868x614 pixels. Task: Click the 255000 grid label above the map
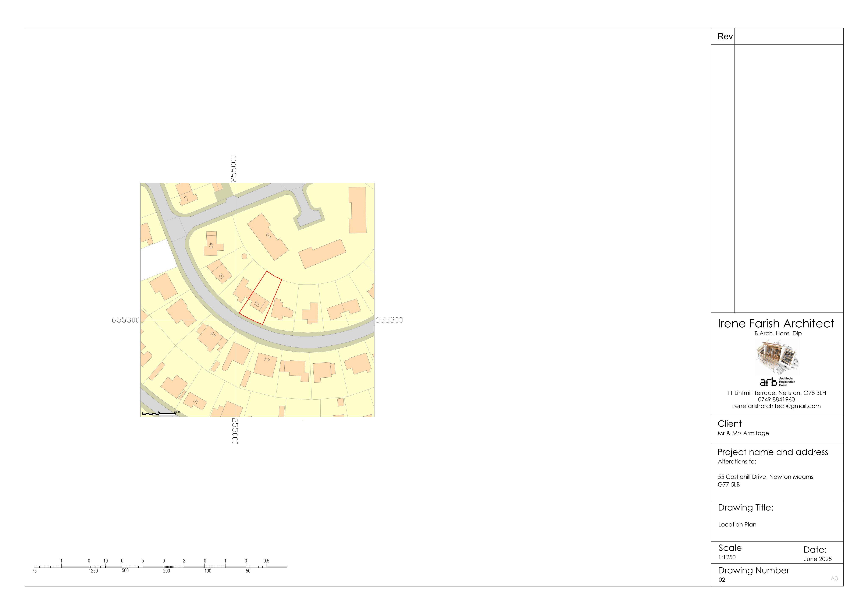pos(234,168)
